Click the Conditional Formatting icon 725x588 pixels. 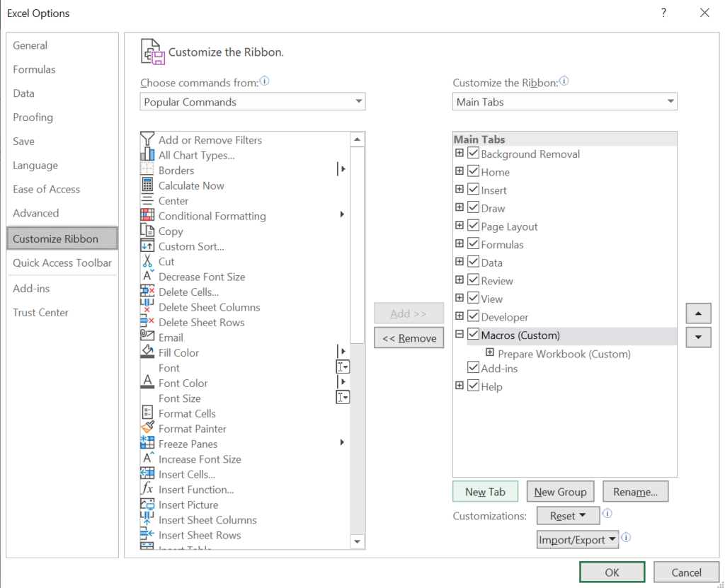click(147, 215)
